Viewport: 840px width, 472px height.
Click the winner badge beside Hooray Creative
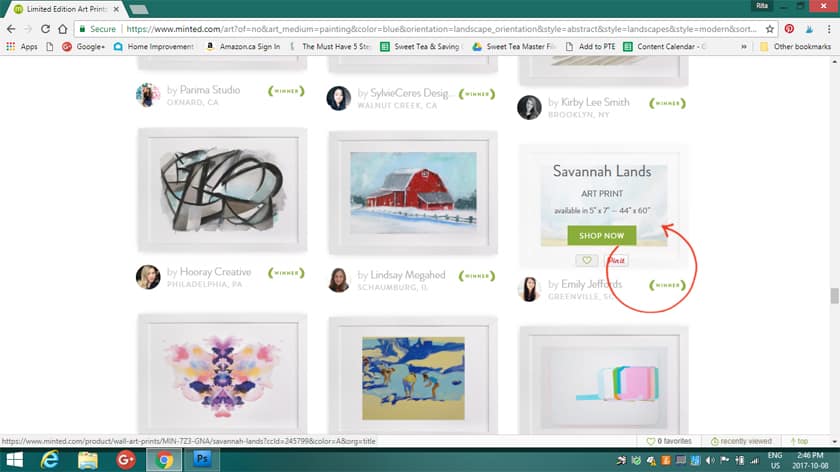[286, 273]
